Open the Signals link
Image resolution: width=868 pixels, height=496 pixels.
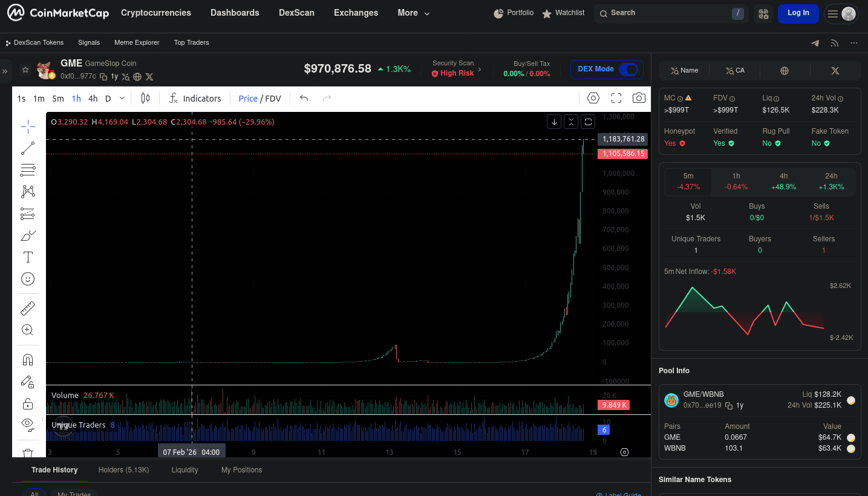coord(89,43)
